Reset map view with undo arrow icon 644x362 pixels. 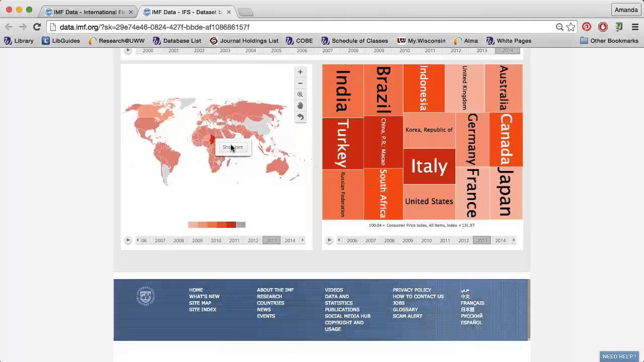pyautogui.click(x=300, y=117)
